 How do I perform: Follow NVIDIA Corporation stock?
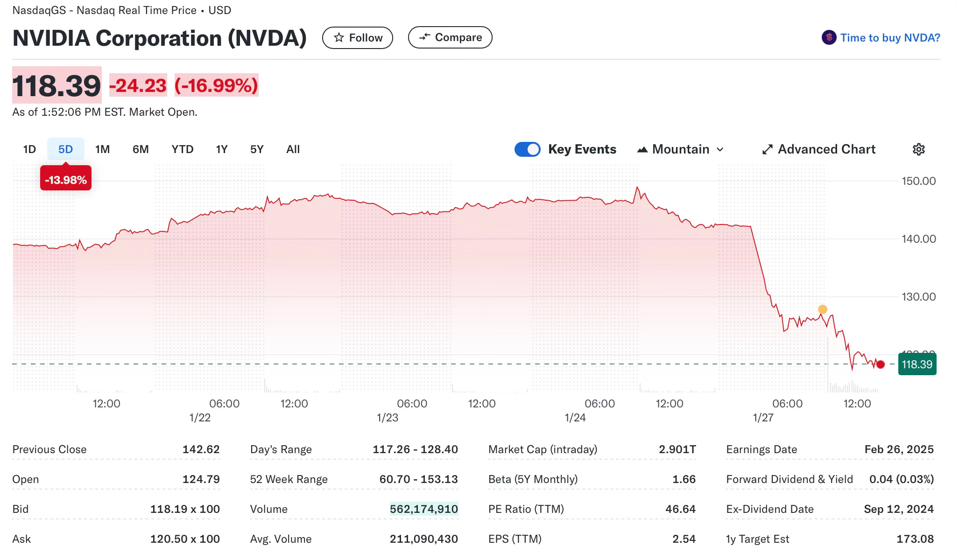coord(358,38)
